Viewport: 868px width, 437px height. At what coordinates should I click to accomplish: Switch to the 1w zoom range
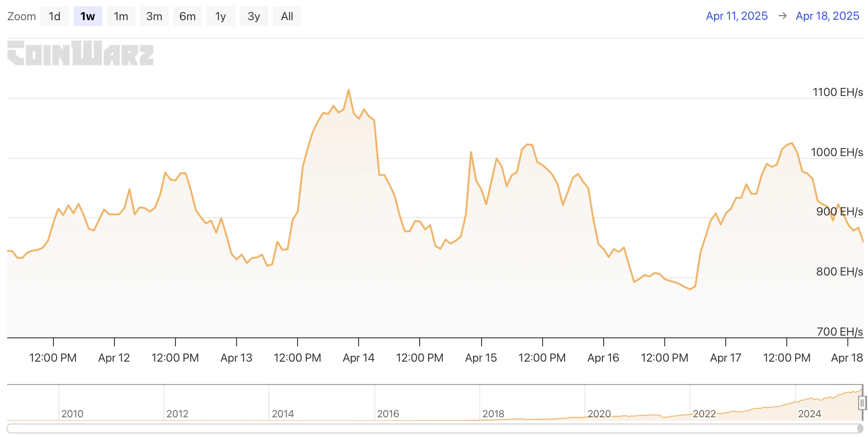point(88,17)
